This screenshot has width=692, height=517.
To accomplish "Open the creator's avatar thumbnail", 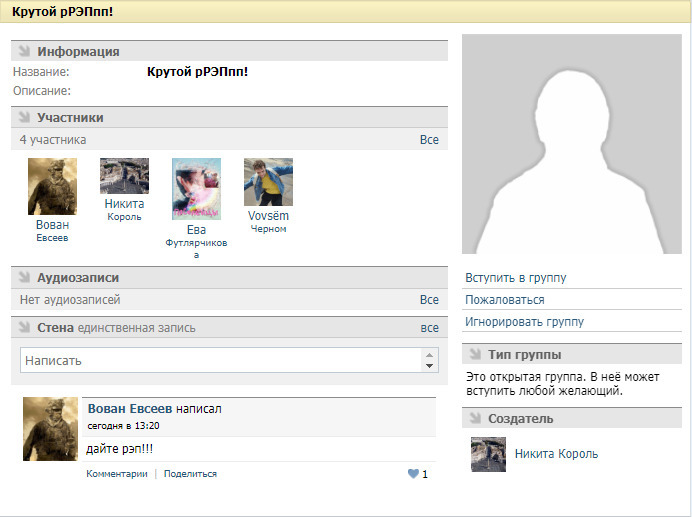I will (x=489, y=454).
